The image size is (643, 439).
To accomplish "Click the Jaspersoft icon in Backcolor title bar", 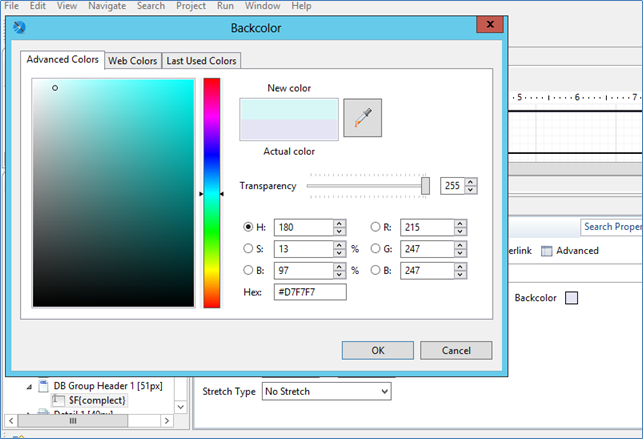I will 19,27.
